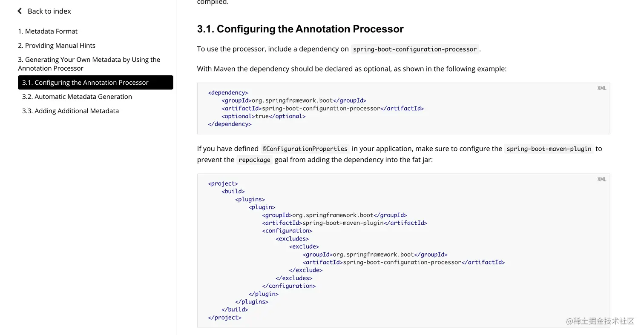Click inline code "spring-boot-configuration-processor" in the first paragraph
The width and height of the screenshot is (644, 335).
[x=414, y=49]
